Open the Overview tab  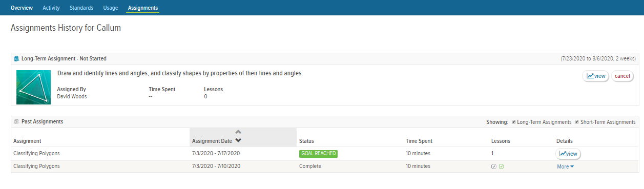click(x=22, y=8)
